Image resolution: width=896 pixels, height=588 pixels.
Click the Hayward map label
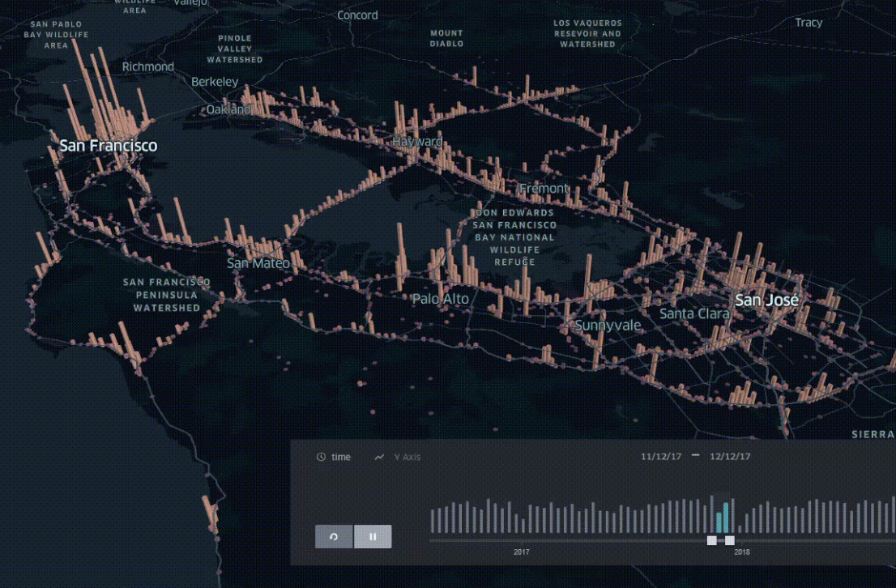click(x=418, y=141)
